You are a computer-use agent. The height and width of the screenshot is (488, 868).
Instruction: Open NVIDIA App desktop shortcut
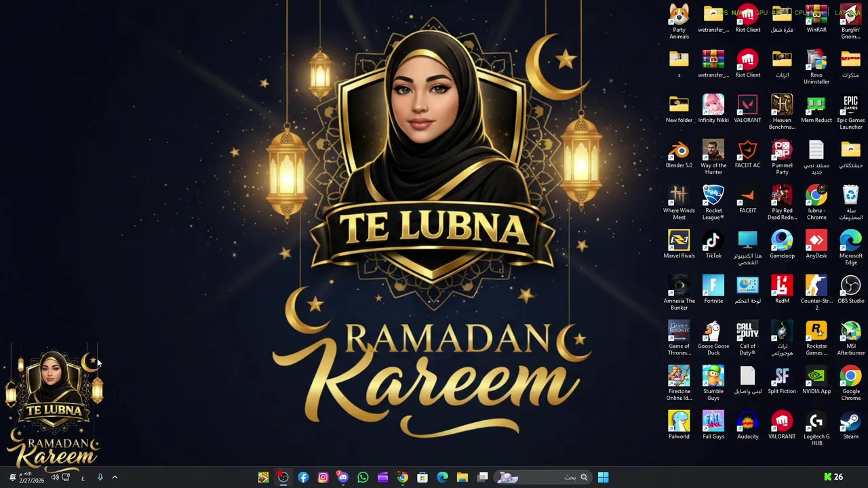(816, 380)
